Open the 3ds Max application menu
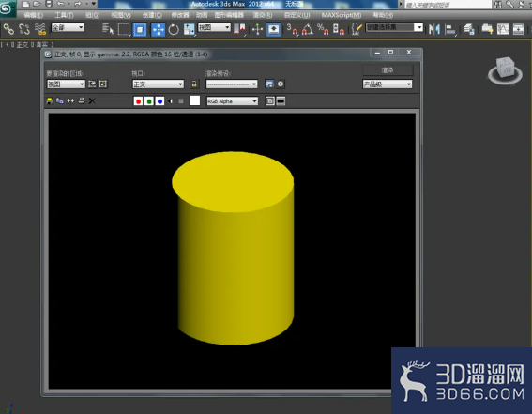The width and height of the screenshot is (532, 414). pos(7,8)
